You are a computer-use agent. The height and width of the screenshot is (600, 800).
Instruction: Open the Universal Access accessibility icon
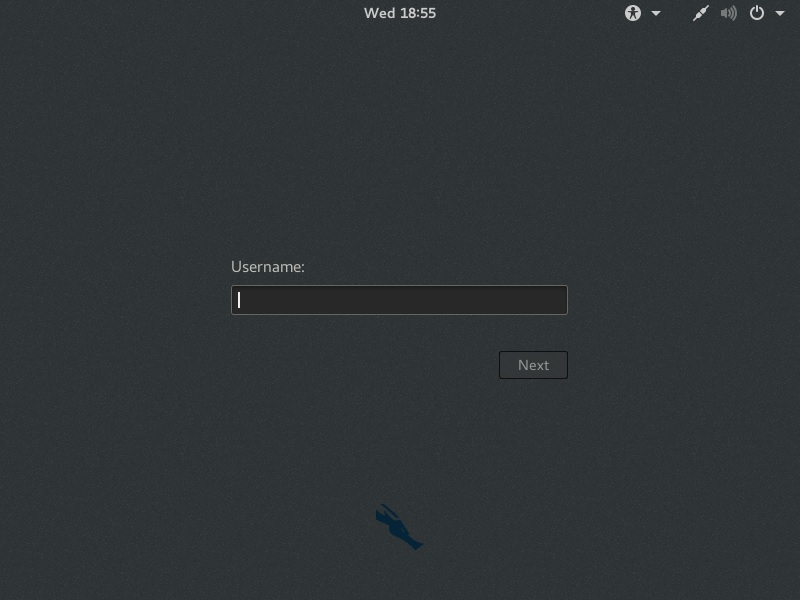[x=633, y=13]
